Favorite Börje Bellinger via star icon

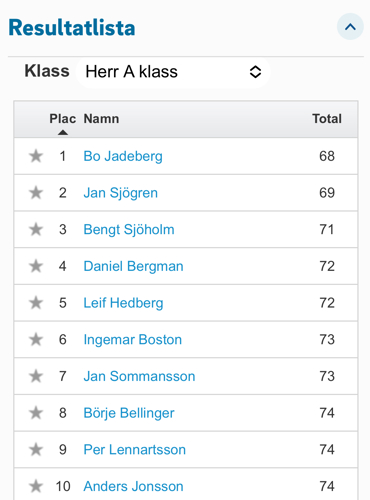pos(36,413)
